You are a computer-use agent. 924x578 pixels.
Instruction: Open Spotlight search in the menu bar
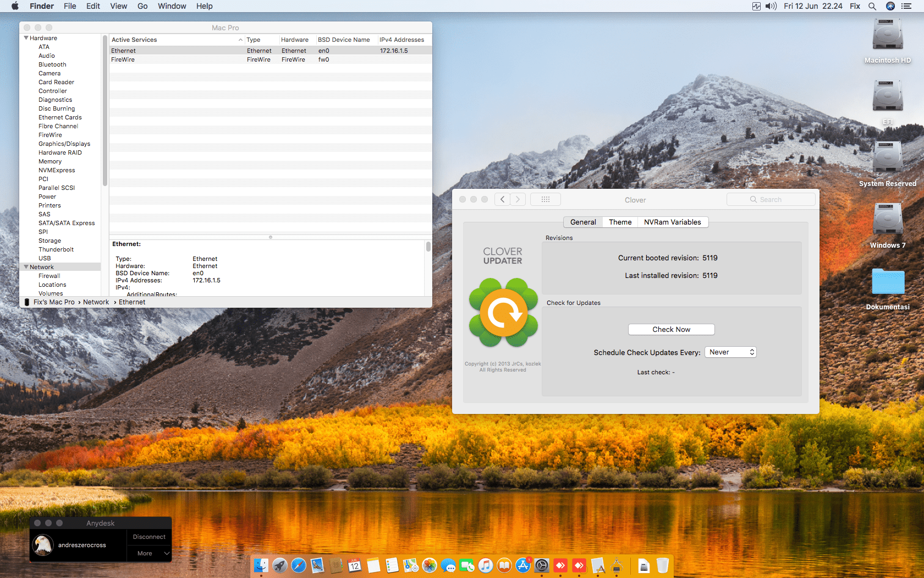coord(872,6)
